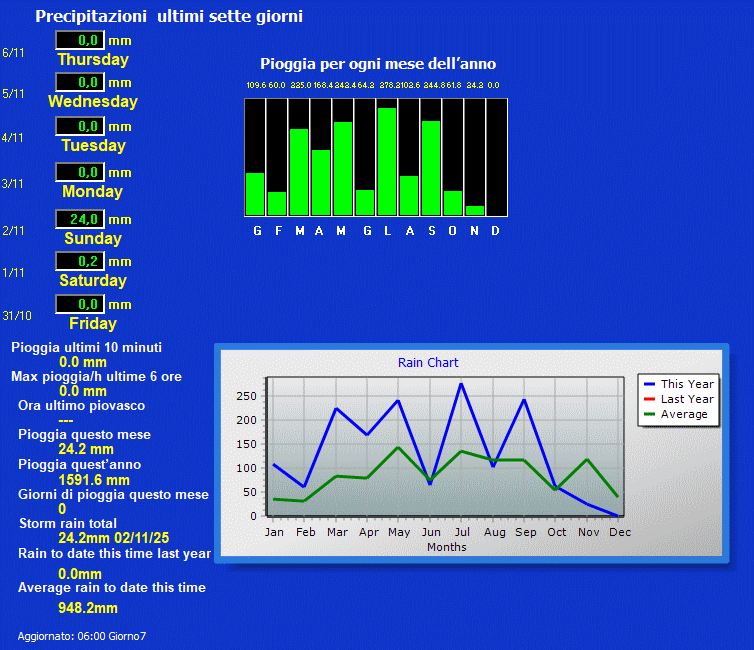Click the Rain Chart title
Viewport: 754px width, 650px height.
(x=428, y=363)
